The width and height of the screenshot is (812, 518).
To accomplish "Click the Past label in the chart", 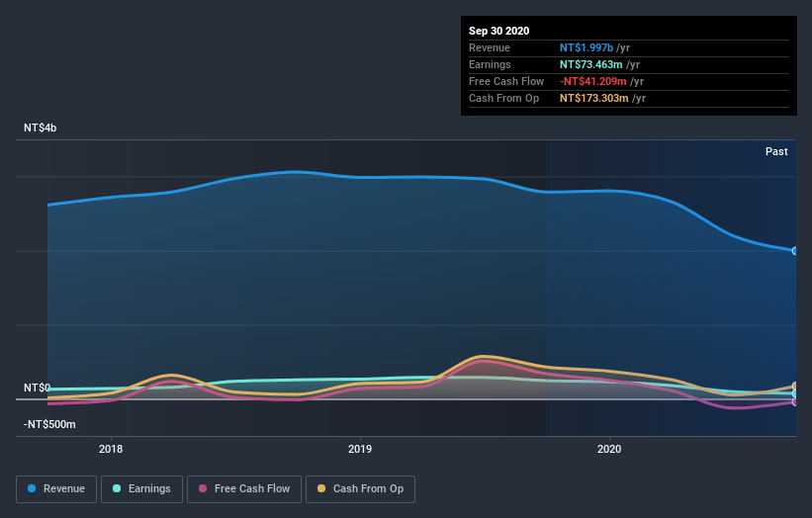I will coord(776,151).
